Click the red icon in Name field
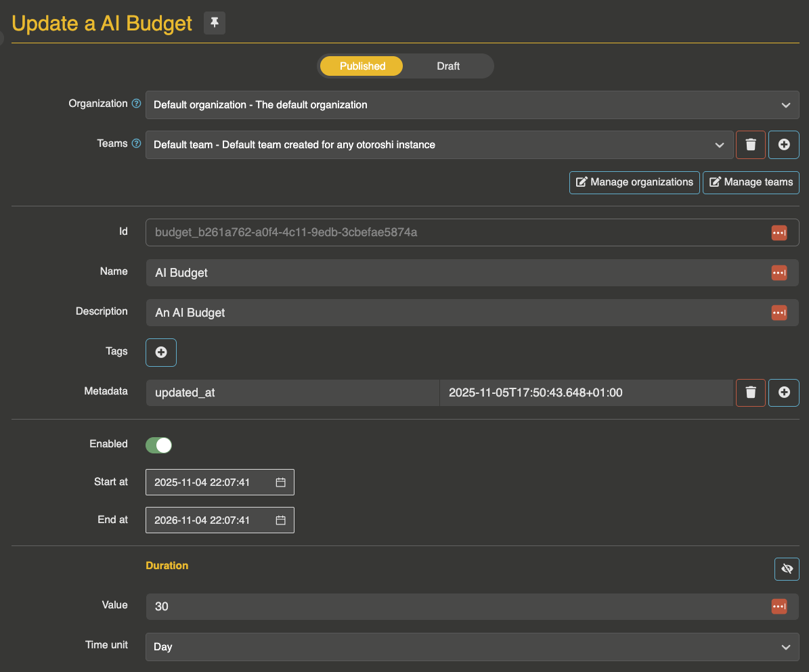This screenshot has height=672, width=809. click(x=779, y=273)
